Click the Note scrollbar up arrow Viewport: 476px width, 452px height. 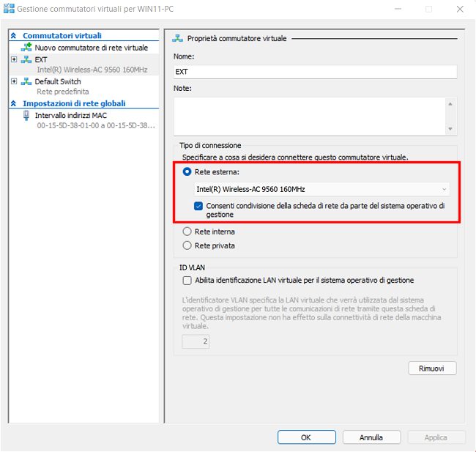[x=450, y=104]
